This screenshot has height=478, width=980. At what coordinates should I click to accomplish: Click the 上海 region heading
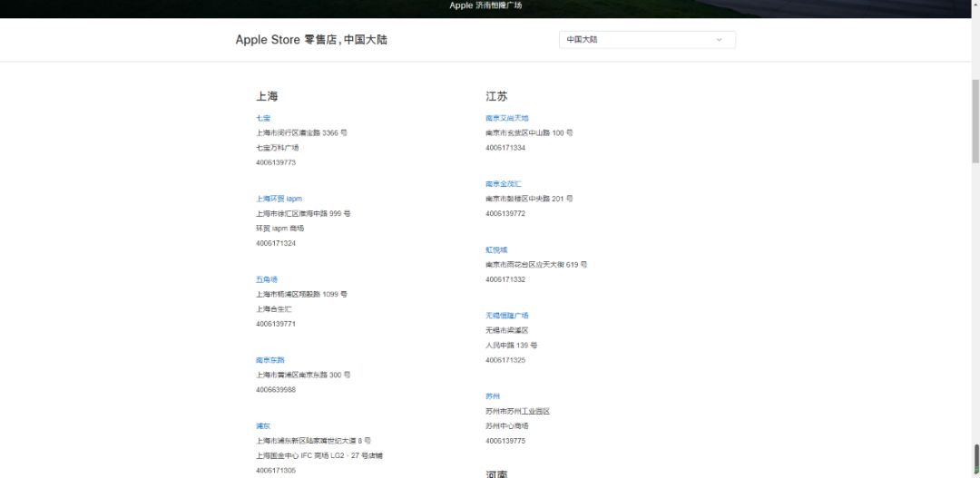[267, 96]
